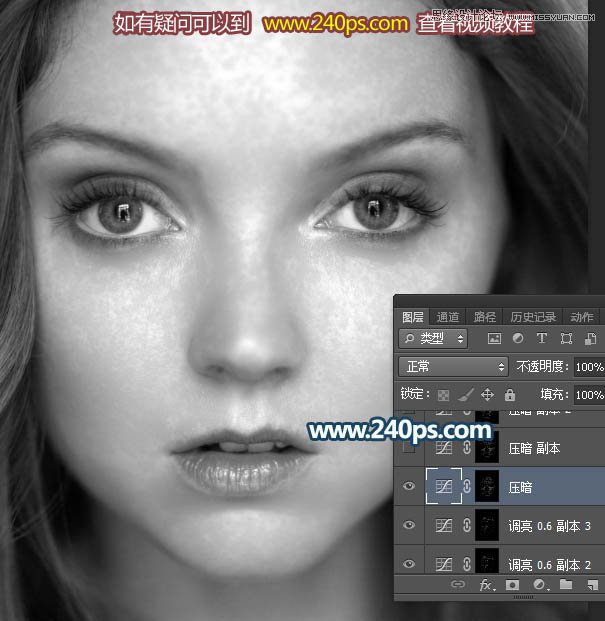Switch to the 动作 tab
The image size is (605, 621).
582,317
